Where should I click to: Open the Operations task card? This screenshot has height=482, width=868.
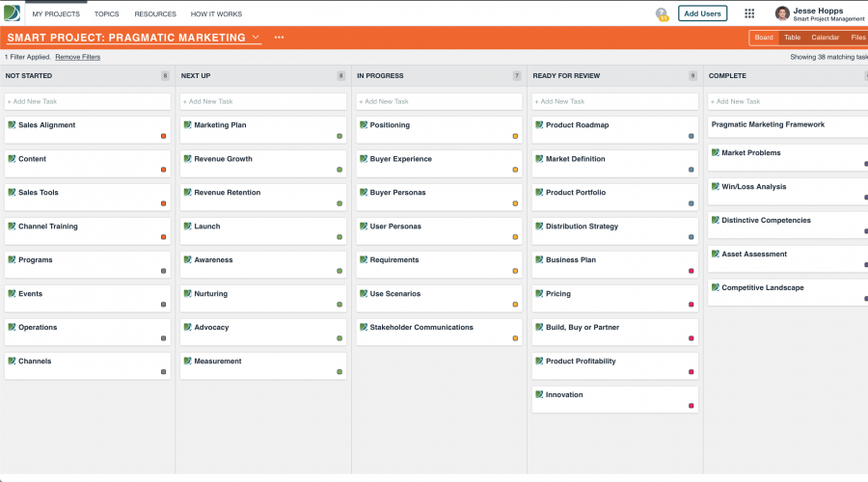pos(88,332)
